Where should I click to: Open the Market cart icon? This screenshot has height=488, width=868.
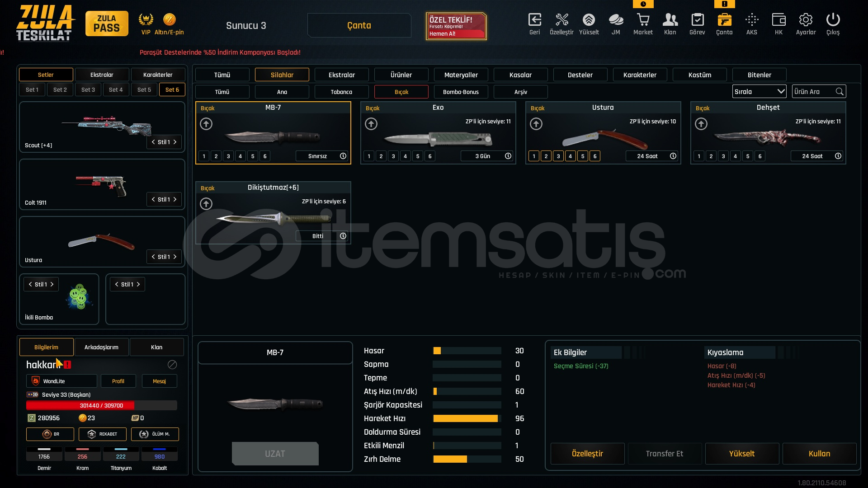pos(643,20)
